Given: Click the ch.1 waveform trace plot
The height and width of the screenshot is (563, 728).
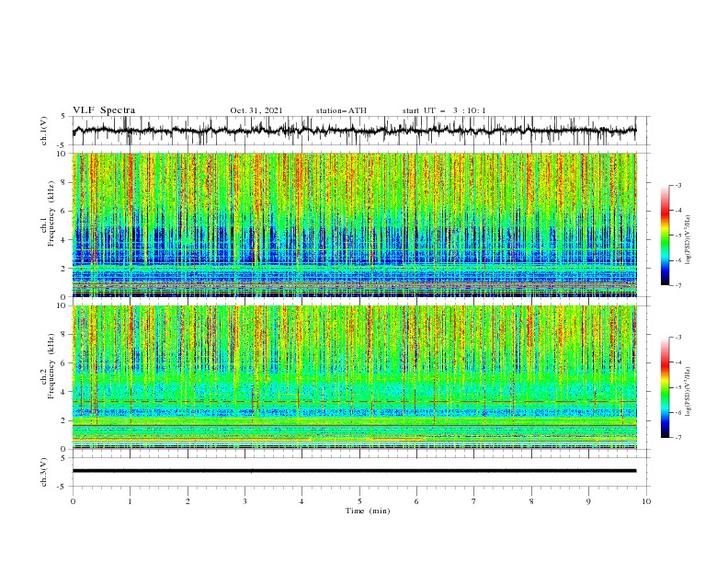Looking at the screenshot, I should [354, 131].
